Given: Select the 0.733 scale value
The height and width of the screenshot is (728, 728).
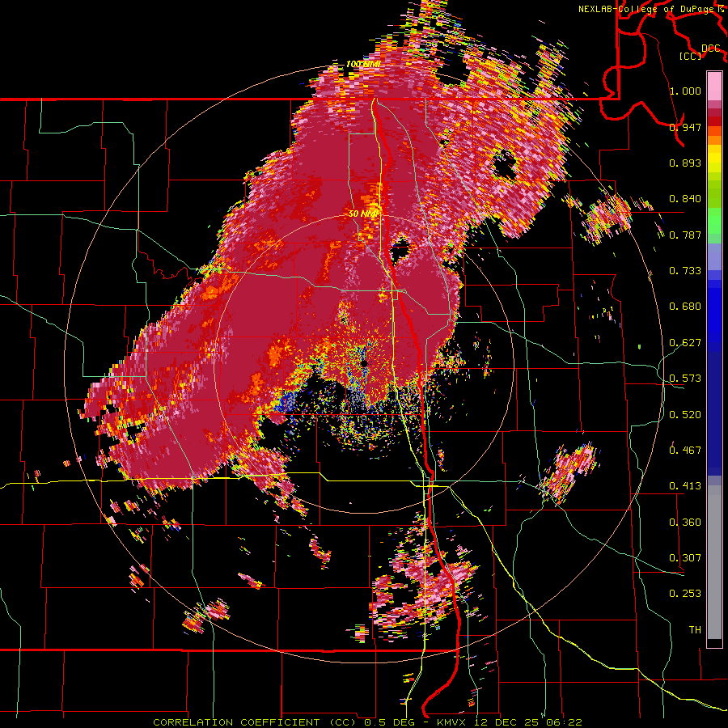Looking at the screenshot, I should pos(685,271).
